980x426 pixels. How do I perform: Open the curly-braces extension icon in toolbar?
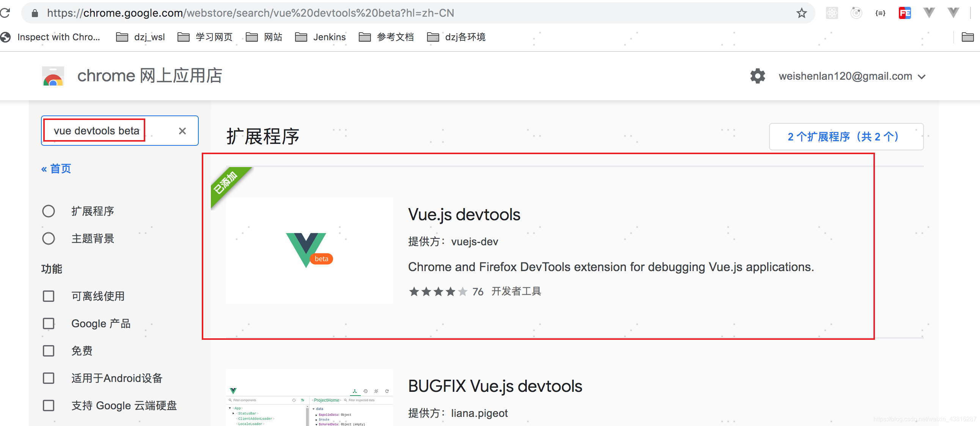tap(880, 13)
